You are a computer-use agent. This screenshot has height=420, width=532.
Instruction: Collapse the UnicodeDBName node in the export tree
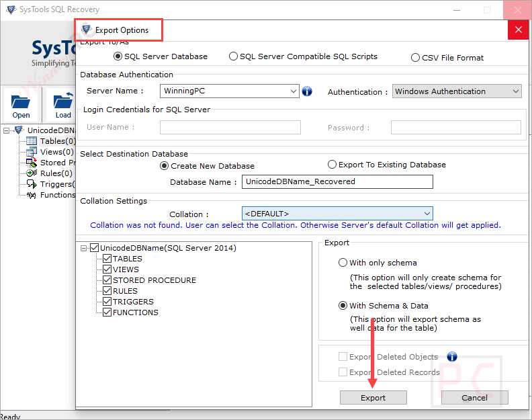83,249
